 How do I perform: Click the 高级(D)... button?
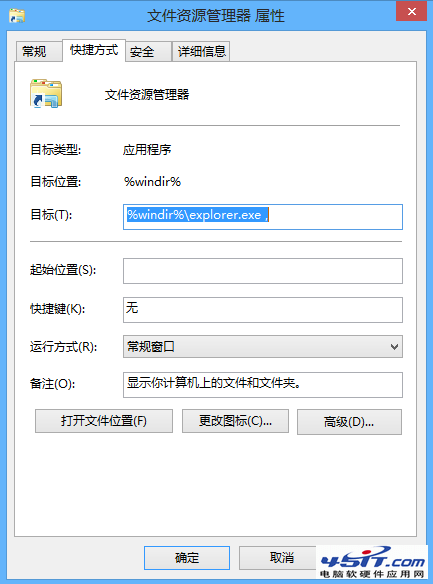click(x=349, y=422)
